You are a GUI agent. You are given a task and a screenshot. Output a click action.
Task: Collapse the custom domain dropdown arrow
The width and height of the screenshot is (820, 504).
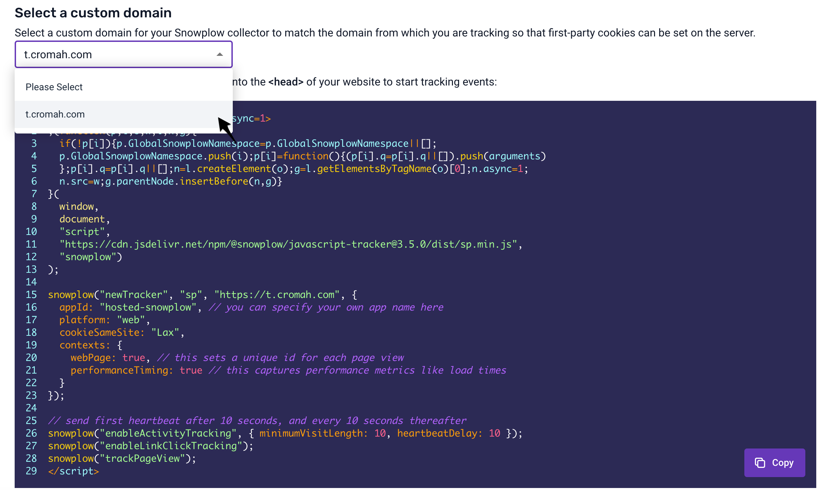(x=219, y=54)
